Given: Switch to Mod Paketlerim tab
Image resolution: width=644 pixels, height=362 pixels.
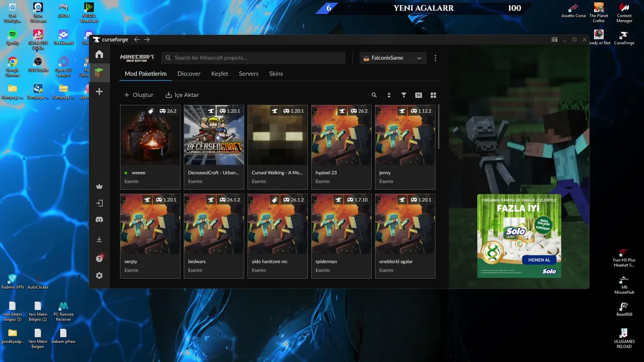Looking at the screenshot, I should (x=145, y=73).
